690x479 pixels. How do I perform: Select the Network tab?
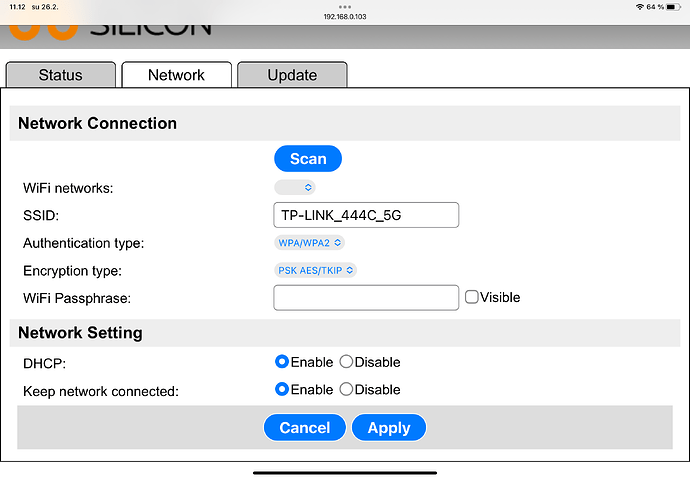coord(176,75)
